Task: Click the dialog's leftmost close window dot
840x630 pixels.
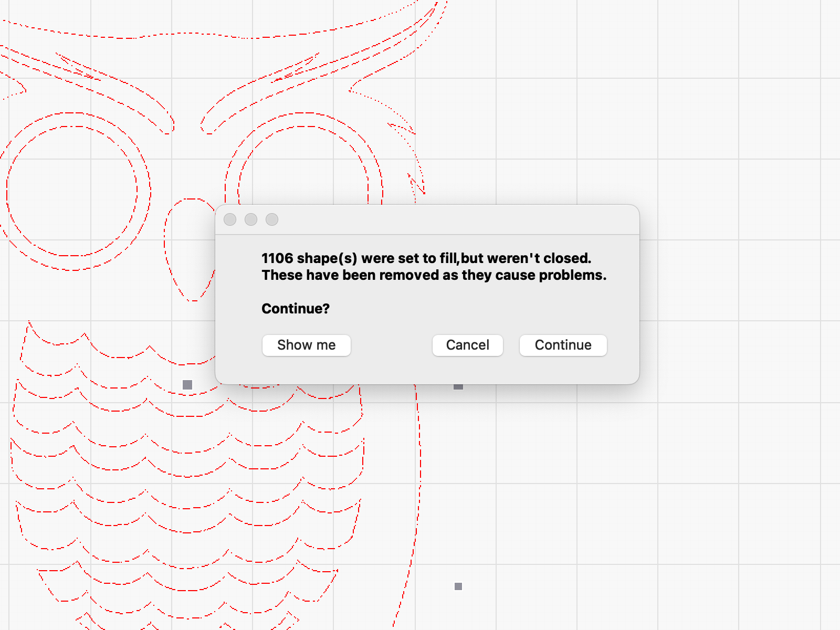Action: point(230,219)
